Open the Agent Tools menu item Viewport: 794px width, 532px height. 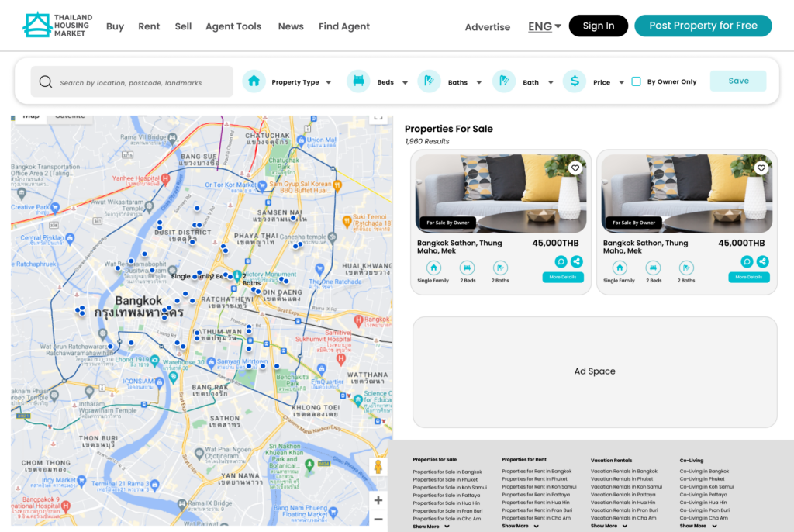(233, 26)
